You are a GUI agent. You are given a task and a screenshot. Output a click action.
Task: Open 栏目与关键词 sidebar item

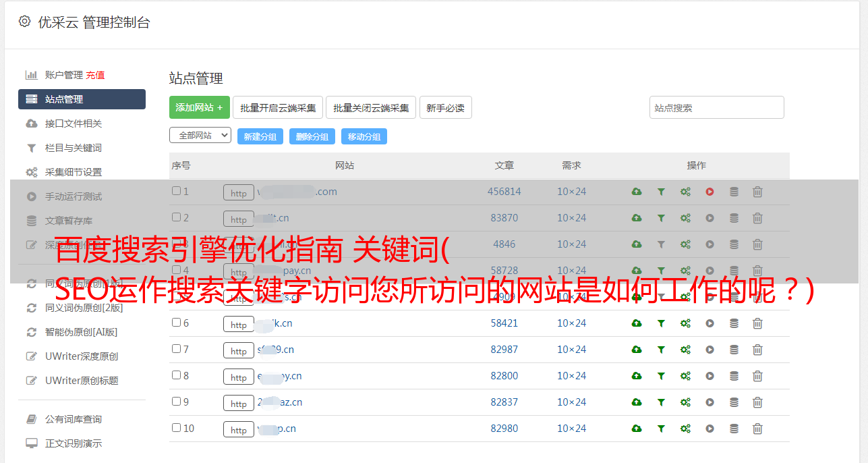point(74,148)
